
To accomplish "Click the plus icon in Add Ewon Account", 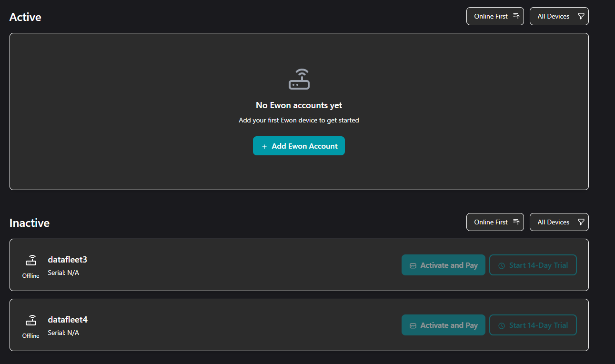I will [264, 146].
